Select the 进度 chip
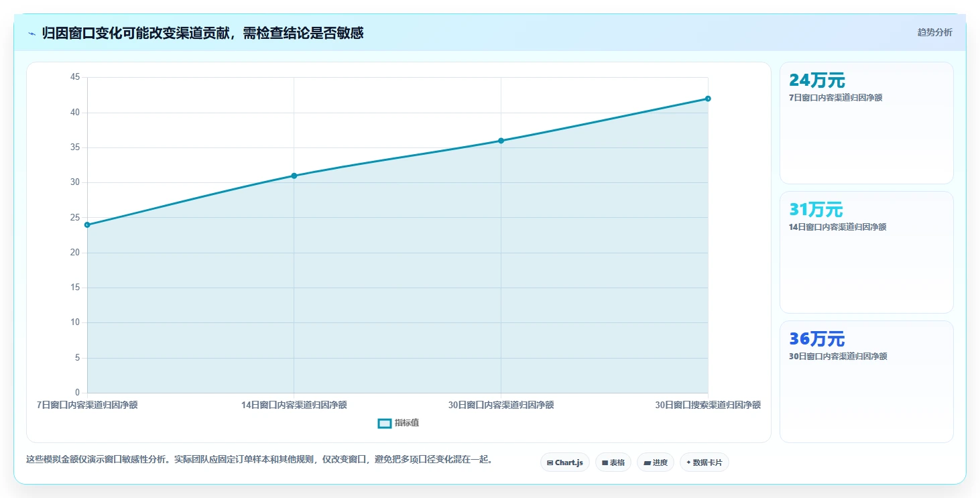The image size is (980, 498). point(656,462)
